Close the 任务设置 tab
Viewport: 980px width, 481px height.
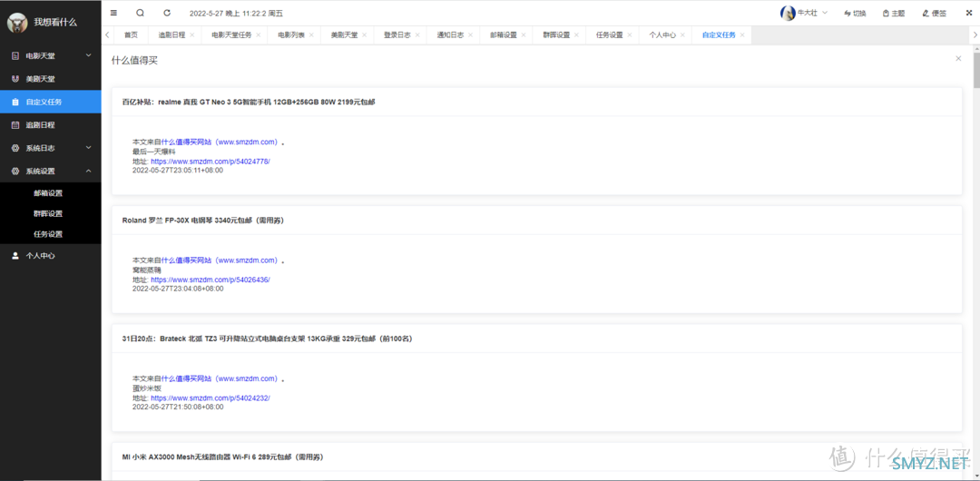tap(630, 35)
